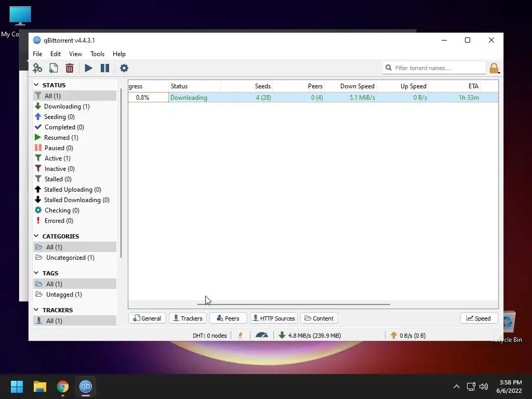Click the Add torrent link icon
Image resolution: width=532 pixels, height=399 pixels.
tap(37, 68)
